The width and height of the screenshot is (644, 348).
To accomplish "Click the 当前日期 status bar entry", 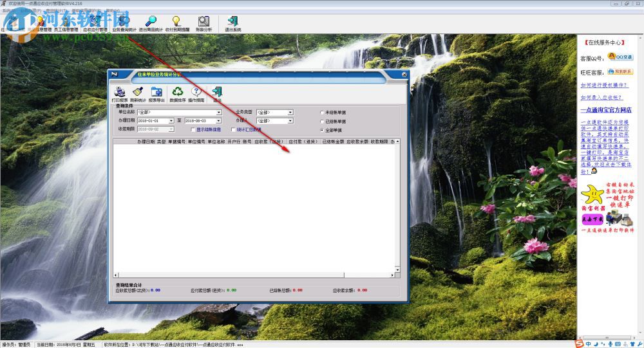I will coord(66,345).
